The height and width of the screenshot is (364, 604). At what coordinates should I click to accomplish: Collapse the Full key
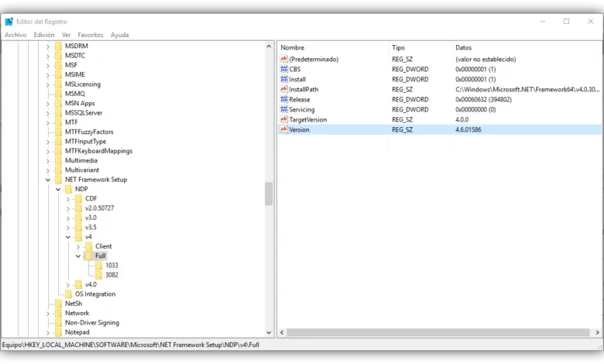pos(78,256)
